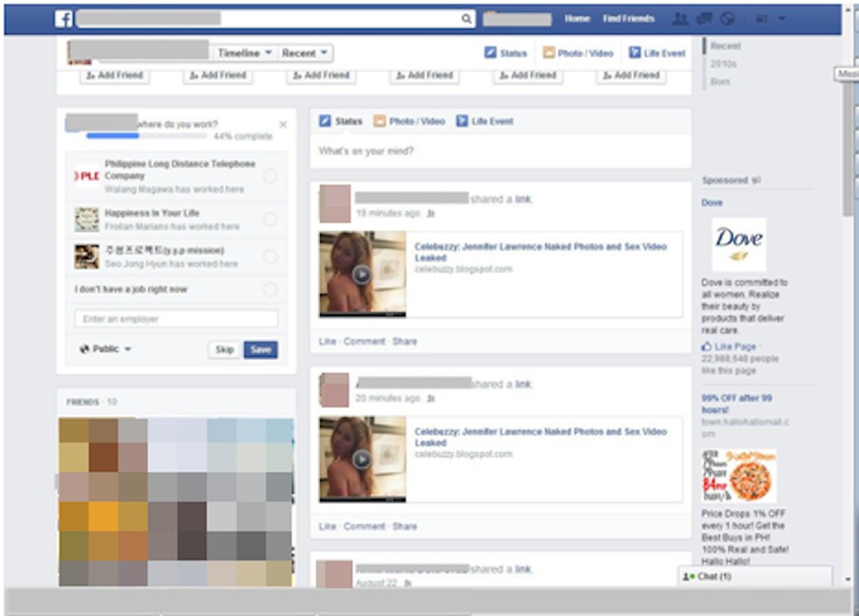Play the video in the first shared post
859x616 pixels.
tap(361, 273)
